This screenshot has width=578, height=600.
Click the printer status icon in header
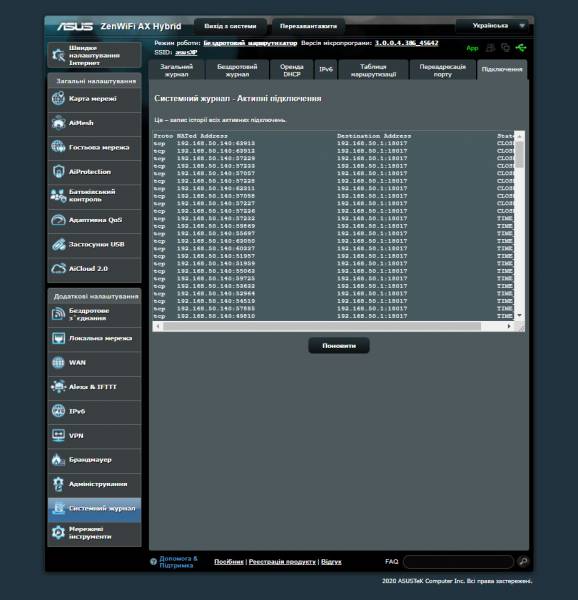point(490,47)
